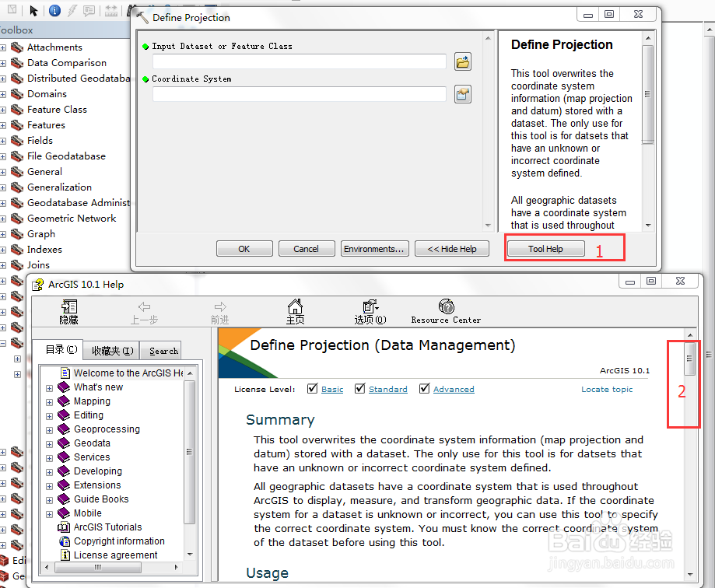Screen dimensions: 715x588
Task: Click the Locate topic link
Action: click(607, 389)
